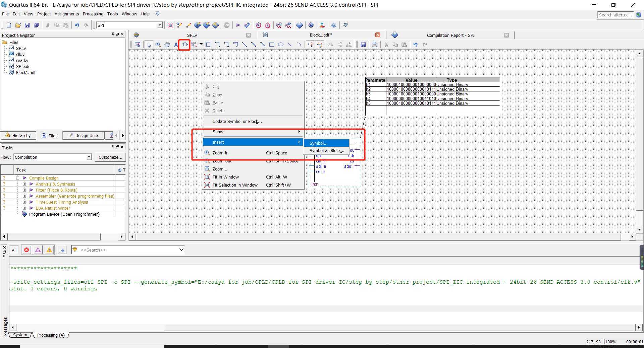
Task: Expand the Fitter (Place & Route) task
Action: pyautogui.click(x=24, y=190)
